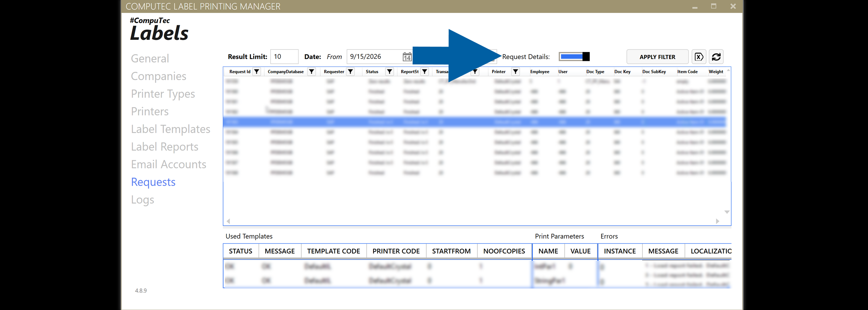Click the Weight column header
The image size is (868, 310).
pyautogui.click(x=716, y=72)
